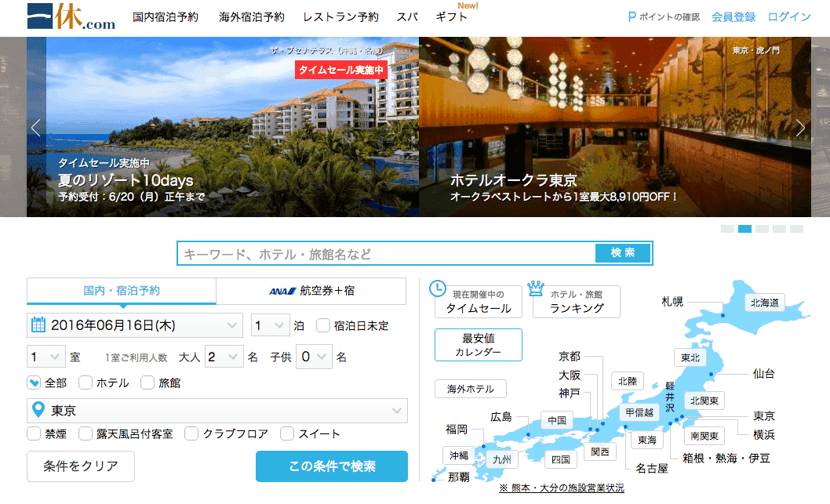The width and height of the screenshot is (830, 504).
Task: Click ポイントの確認 link
Action: tap(669, 17)
